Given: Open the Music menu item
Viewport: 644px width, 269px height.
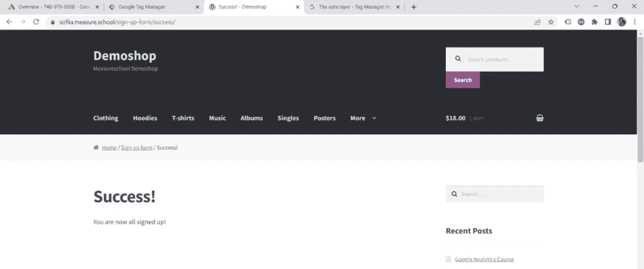Looking at the screenshot, I should click(217, 118).
